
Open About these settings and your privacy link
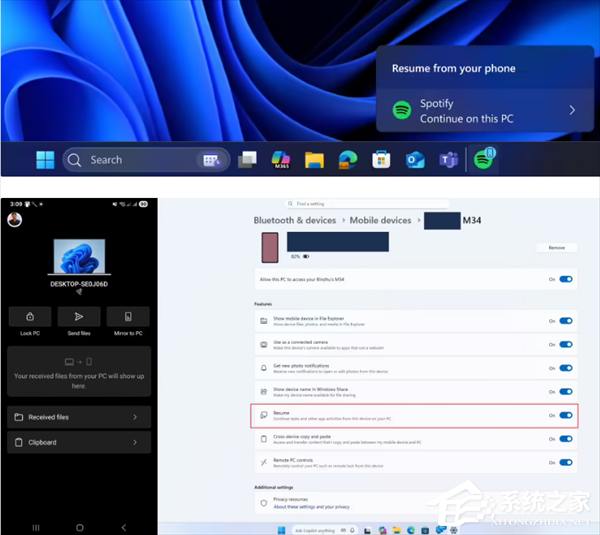point(311,507)
